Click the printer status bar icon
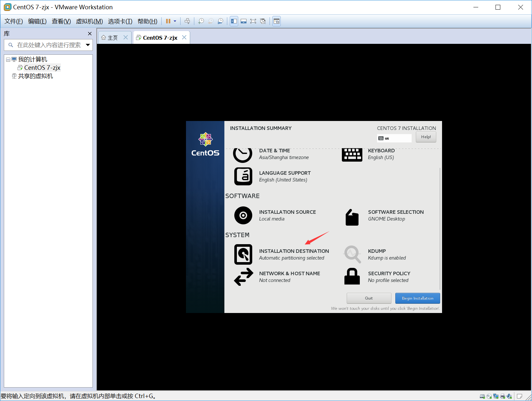This screenshot has height=401, width=532. [503, 397]
